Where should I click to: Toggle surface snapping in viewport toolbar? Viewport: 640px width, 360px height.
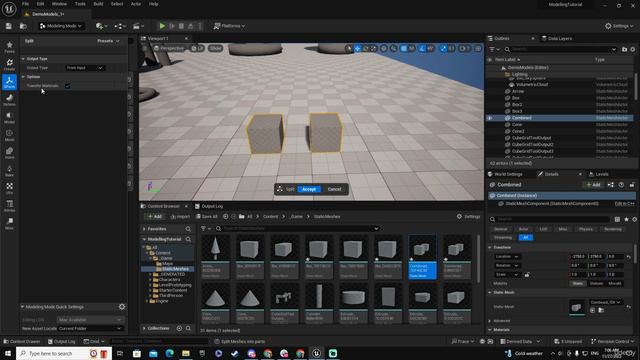pyautogui.click(x=393, y=48)
